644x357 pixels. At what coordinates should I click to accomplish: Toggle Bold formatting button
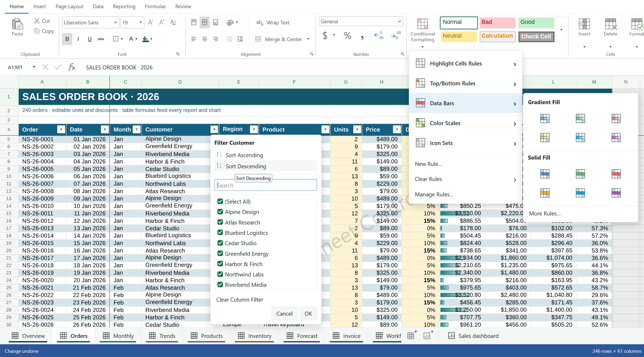click(67, 39)
